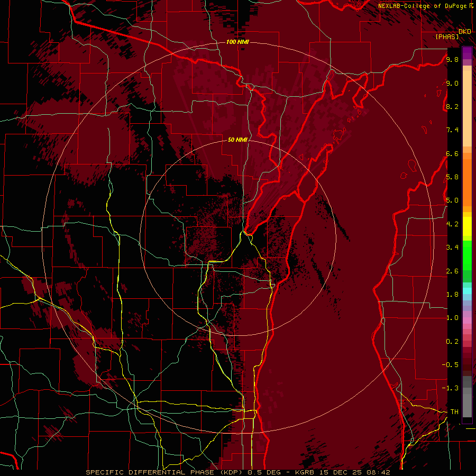This screenshot has height=476, width=476.
Task: Click the 50 NMI range ring label
Action: coord(237,140)
